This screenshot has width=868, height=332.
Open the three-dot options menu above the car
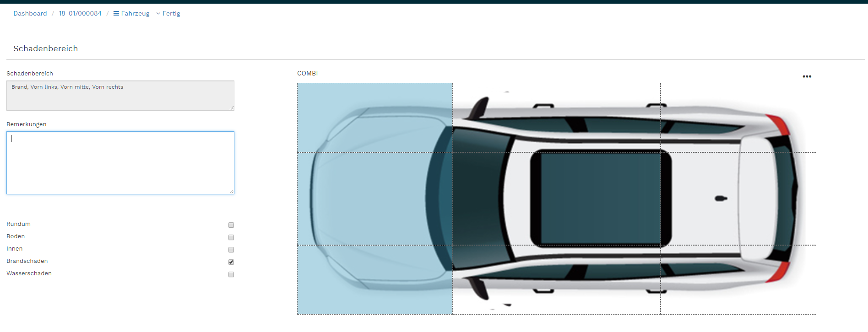[807, 76]
